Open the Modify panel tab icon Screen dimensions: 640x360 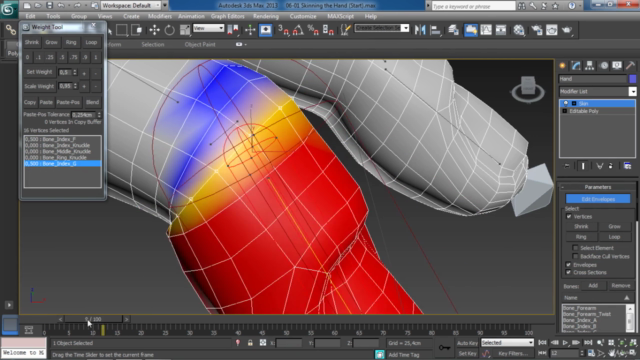point(576,65)
